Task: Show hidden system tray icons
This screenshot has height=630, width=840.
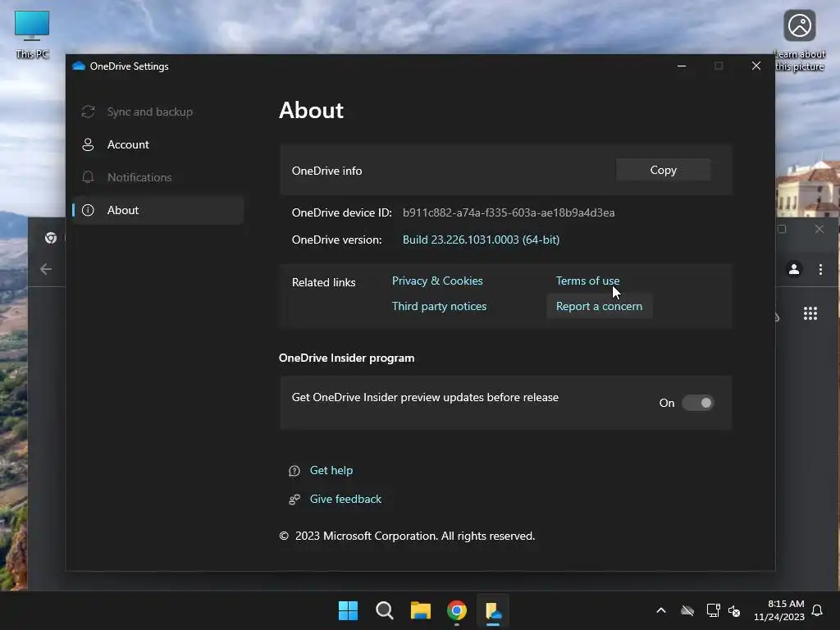Action: point(661,610)
